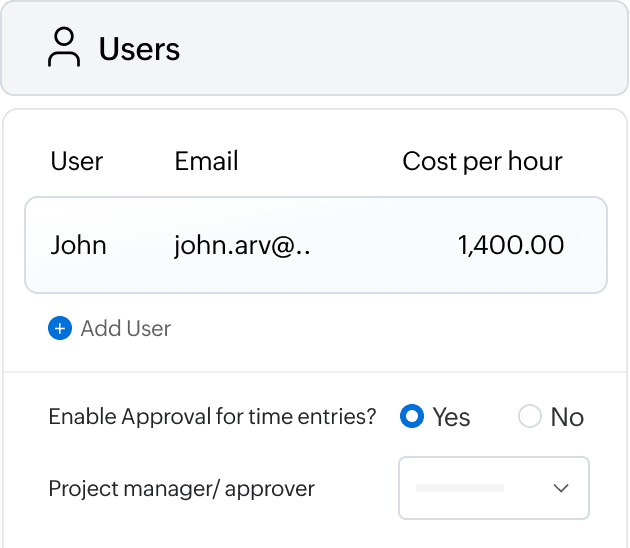The image size is (630, 548).
Task: Click the chevron arrow in approver dropdown
Action: (561, 488)
